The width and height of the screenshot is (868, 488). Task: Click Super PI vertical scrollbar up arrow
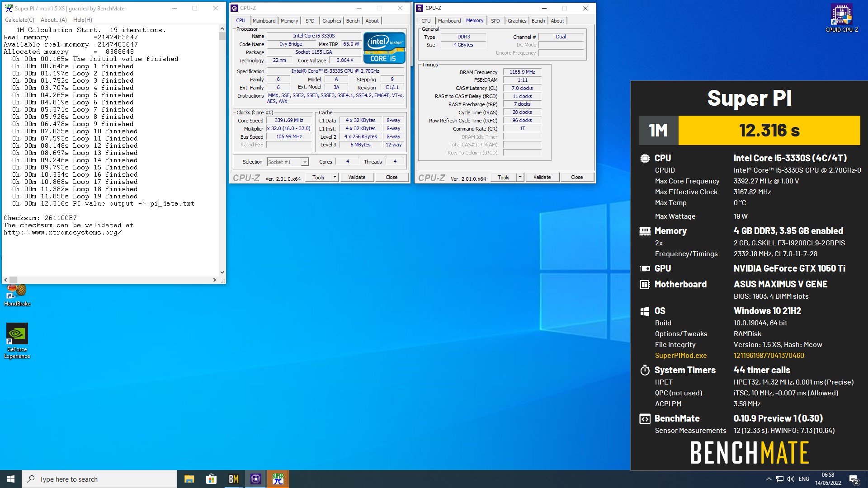pos(222,28)
